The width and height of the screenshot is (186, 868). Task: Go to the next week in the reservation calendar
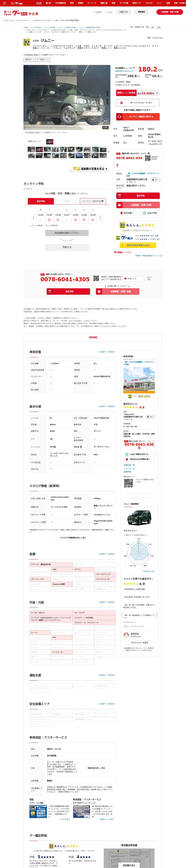[100, 218]
